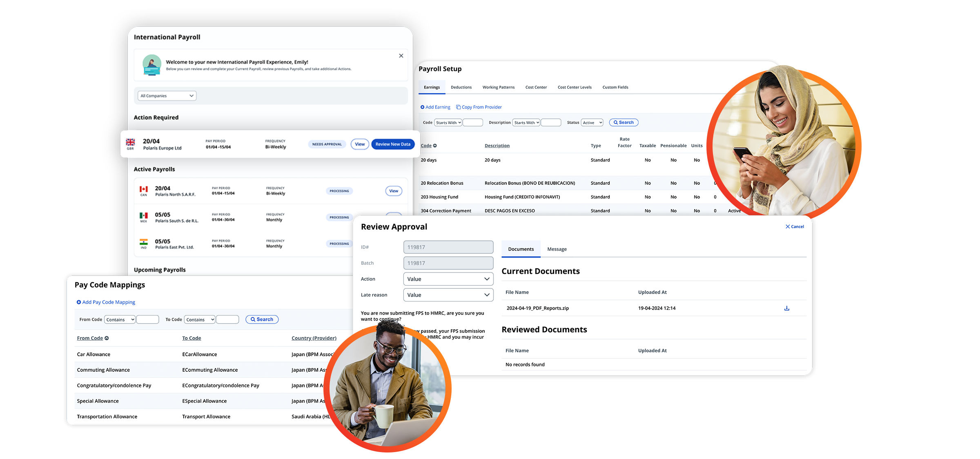The image size is (980, 459).
Task: Close the welcome banner in International Payroll
Action: pos(401,56)
